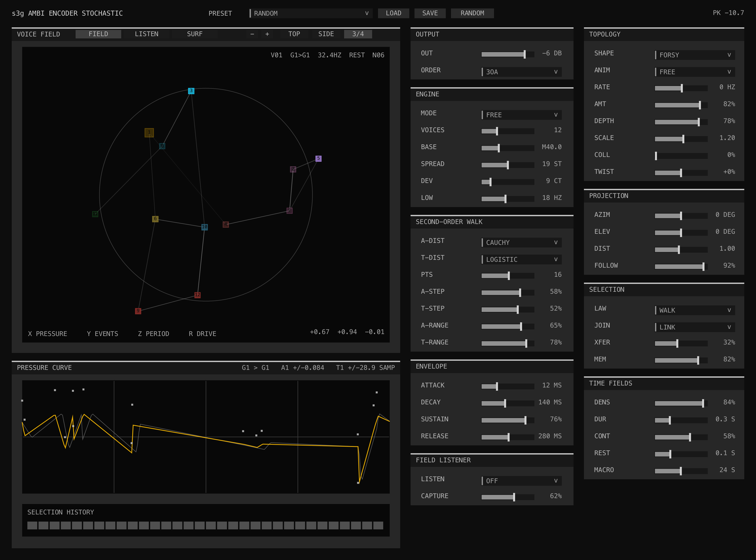
Task: Adjust the DEV slider
Action: coord(508,182)
